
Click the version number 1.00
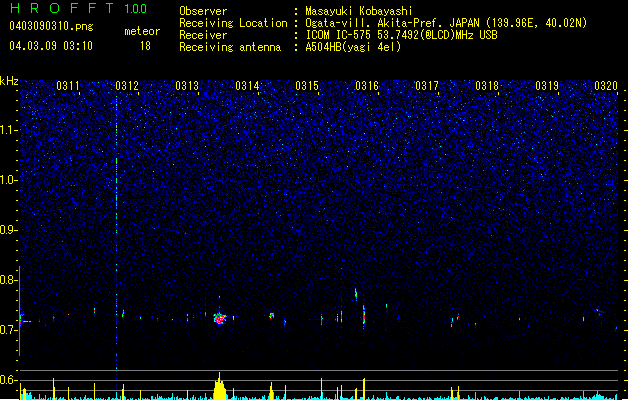pyautogui.click(x=136, y=9)
